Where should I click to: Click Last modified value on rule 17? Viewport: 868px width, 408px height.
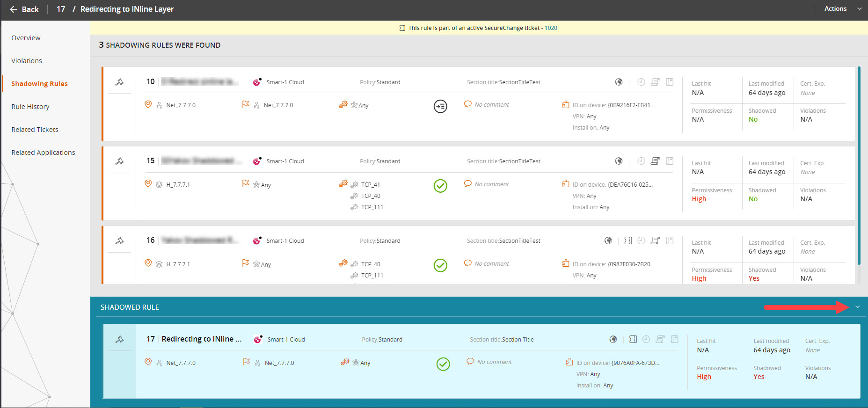tap(772, 350)
